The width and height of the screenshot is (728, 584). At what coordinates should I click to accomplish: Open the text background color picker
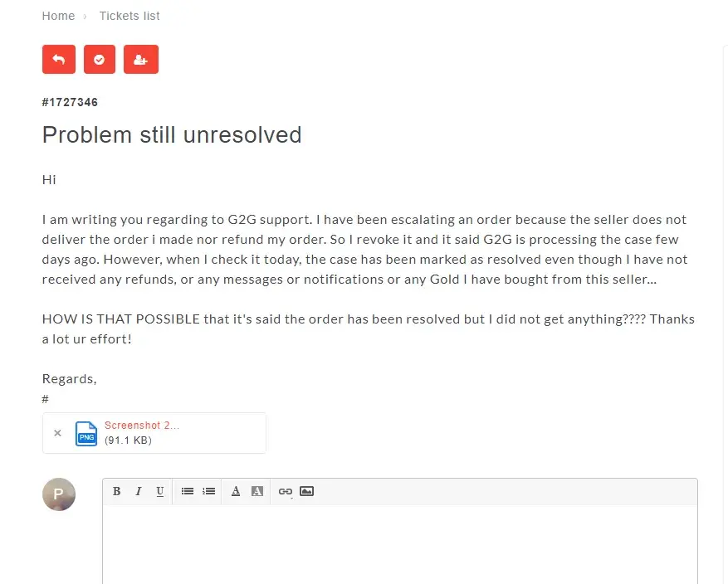[x=257, y=491]
